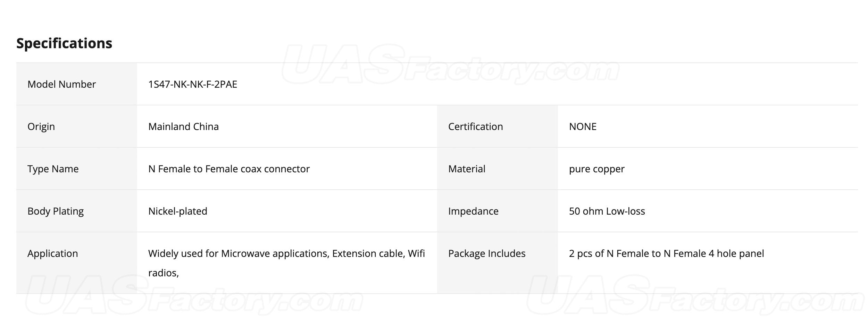Select the Application label cell
The width and height of the screenshot is (868, 328).
point(76,263)
